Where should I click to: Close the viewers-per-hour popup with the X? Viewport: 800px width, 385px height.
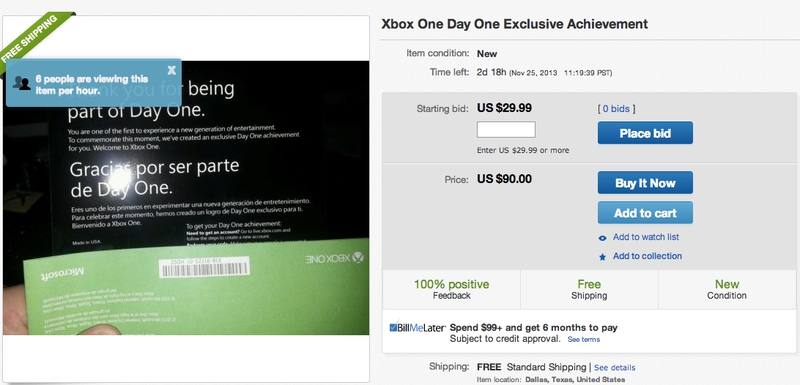171,70
